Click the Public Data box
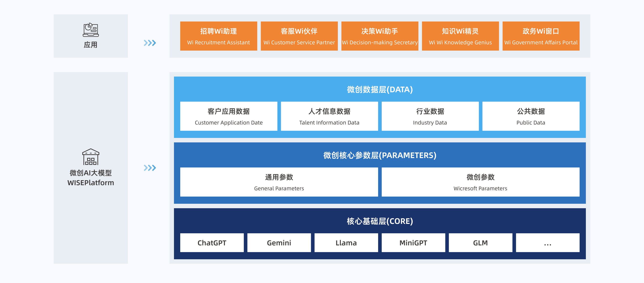This screenshot has width=644, height=283. (x=531, y=116)
